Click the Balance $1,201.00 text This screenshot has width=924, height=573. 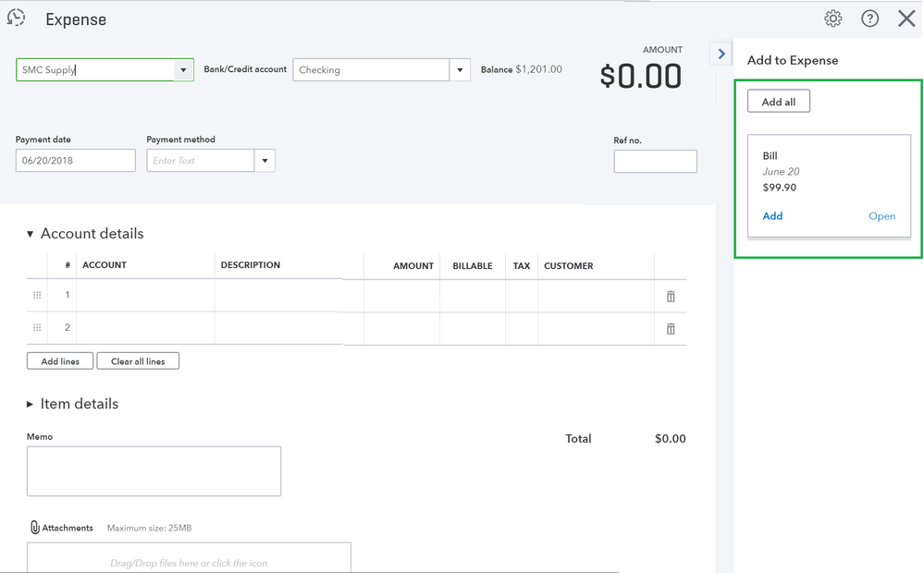click(522, 69)
